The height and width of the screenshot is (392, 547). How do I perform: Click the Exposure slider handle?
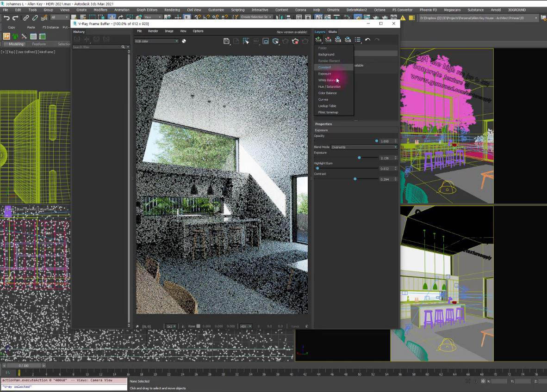pyautogui.click(x=359, y=158)
